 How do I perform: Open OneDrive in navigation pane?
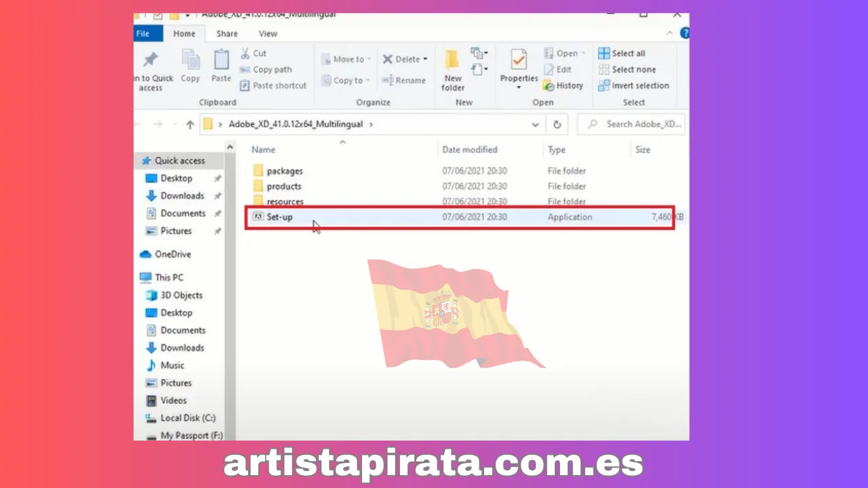pos(165,254)
